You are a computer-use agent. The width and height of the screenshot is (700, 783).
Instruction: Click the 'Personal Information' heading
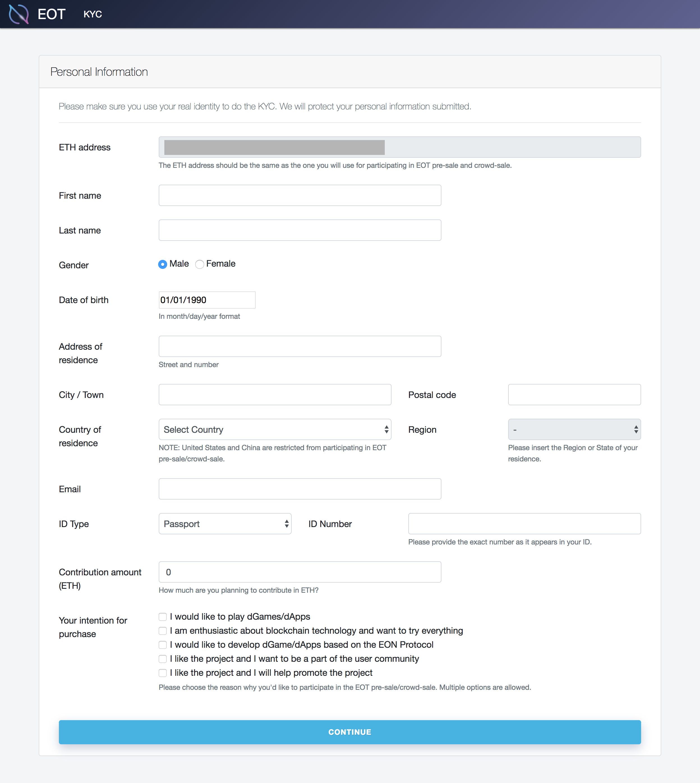tap(99, 72)
